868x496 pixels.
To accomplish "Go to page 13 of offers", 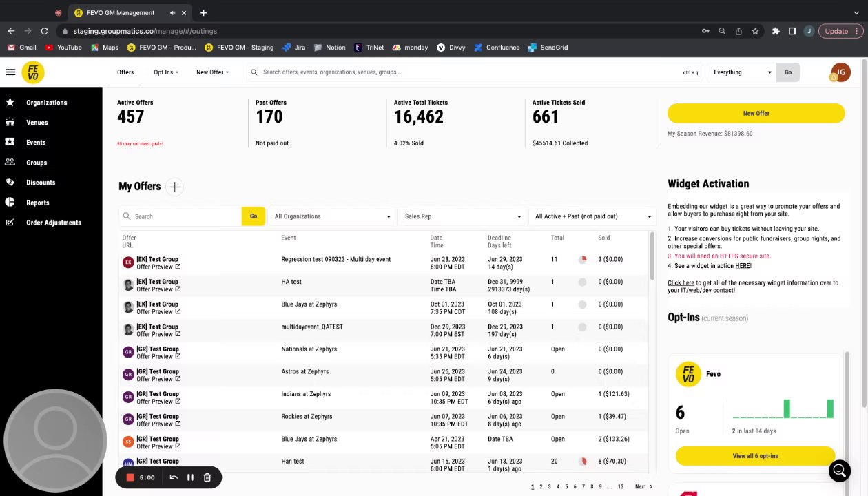I will (621, 486).
